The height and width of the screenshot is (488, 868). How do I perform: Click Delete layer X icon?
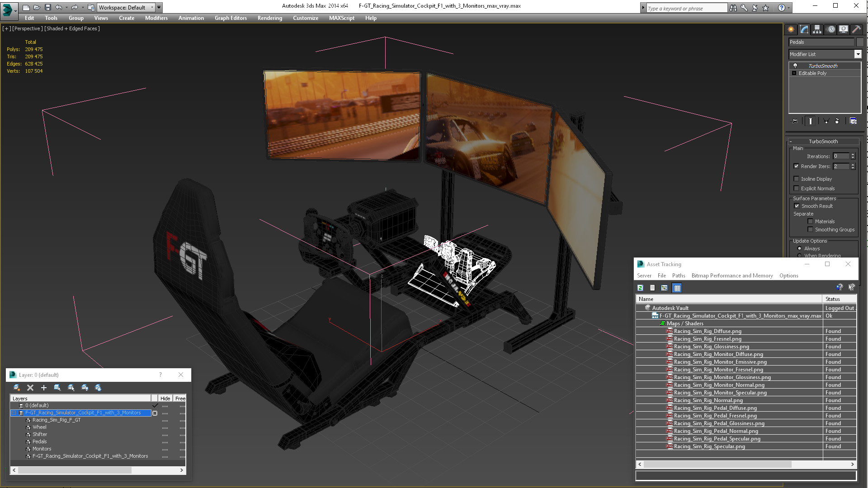pos(30,388)
